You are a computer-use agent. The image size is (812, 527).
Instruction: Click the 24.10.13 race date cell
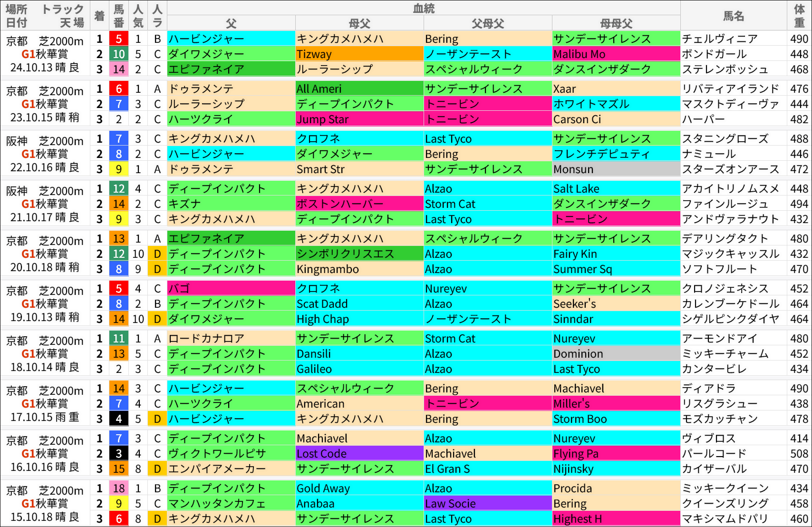pos(45,68)
